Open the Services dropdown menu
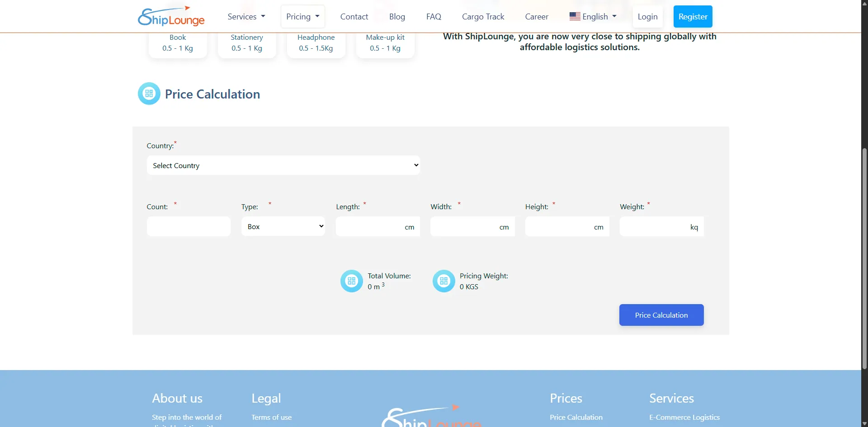This screenshot has width=868, height=427. pos(246,17)
